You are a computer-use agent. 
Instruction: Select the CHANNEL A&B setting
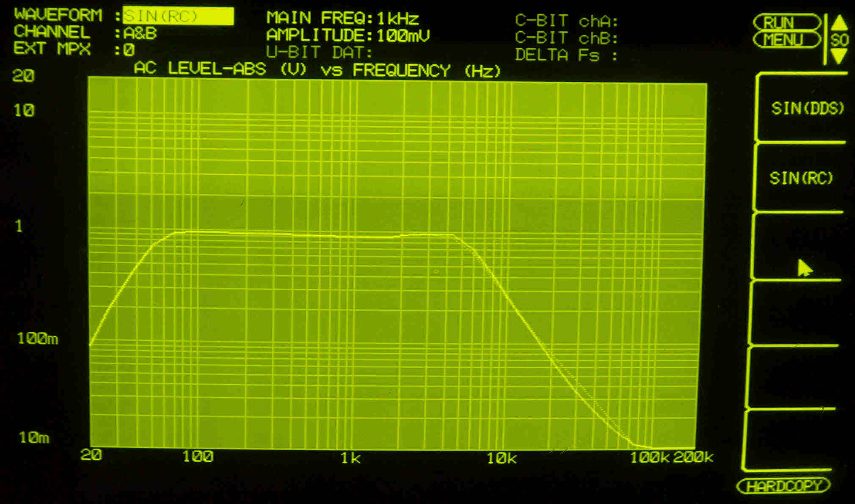point(140,33)
